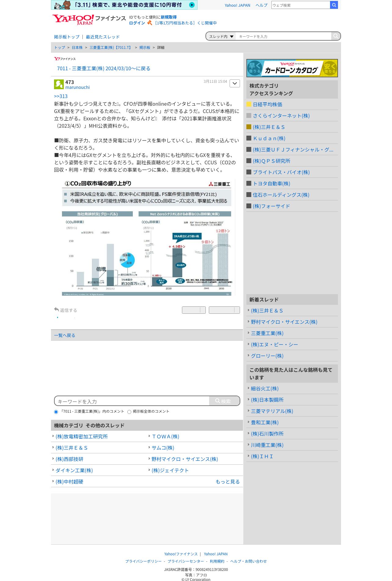Image resolution: width=392 pixels, height=581 pixels.
Task: Click the gray swatch beside さくらインターネット
Action: tap(249, 115)
